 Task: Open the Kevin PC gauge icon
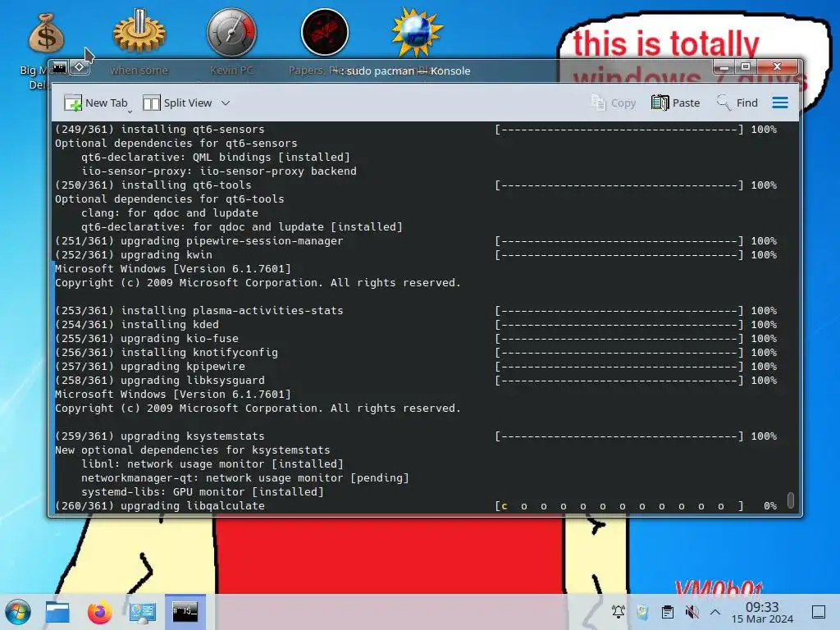[x=232, y=32]
